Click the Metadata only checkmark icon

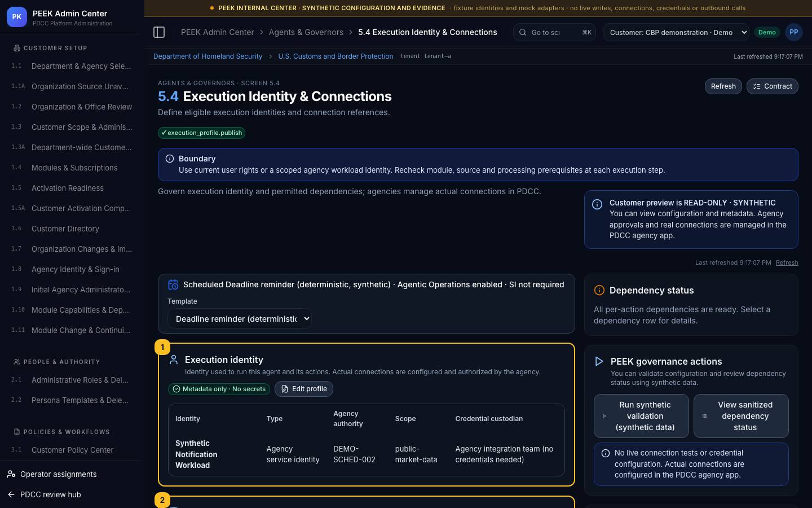176,389
